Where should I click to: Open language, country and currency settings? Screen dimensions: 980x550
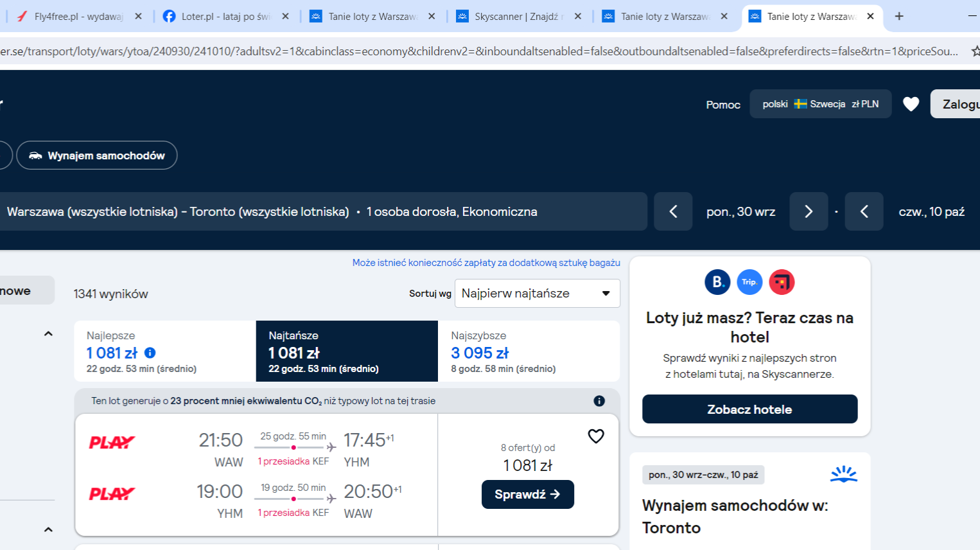coord(820,104)
